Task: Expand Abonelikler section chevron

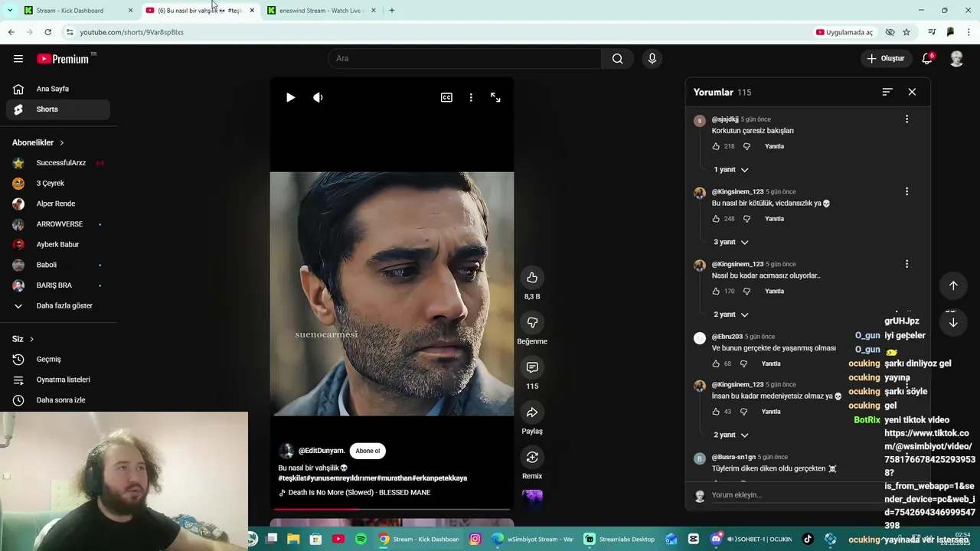Action: click(x=62, y=142)
